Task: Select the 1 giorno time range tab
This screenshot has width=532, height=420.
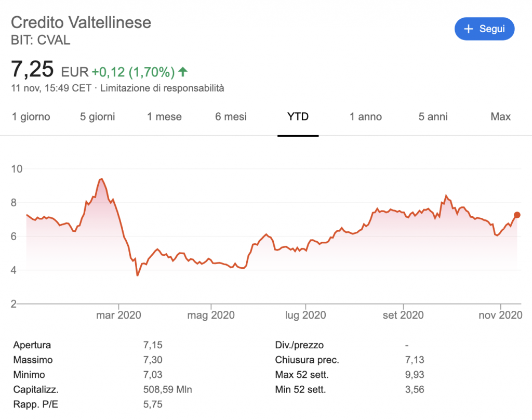Action: [31, 117]
